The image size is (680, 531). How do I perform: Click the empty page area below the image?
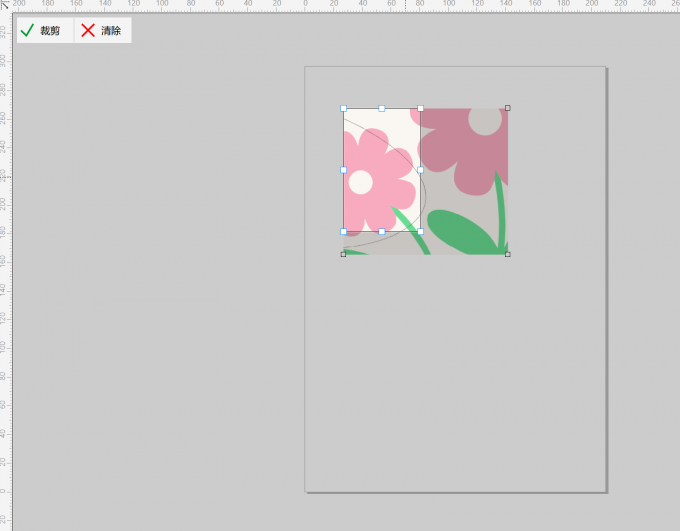pos(454,373)
